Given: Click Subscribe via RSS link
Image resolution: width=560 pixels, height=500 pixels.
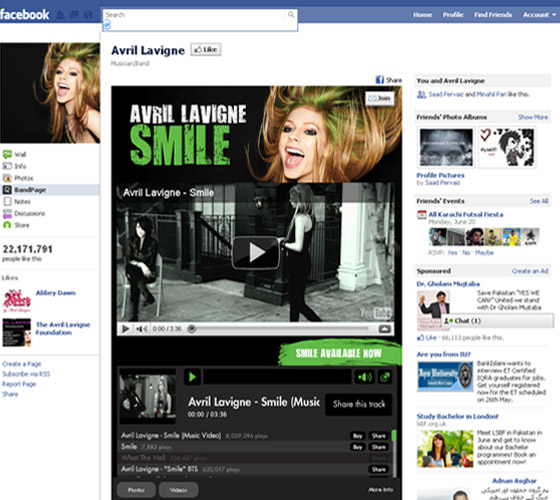Looking at the screenshot, I should (26, 374).
